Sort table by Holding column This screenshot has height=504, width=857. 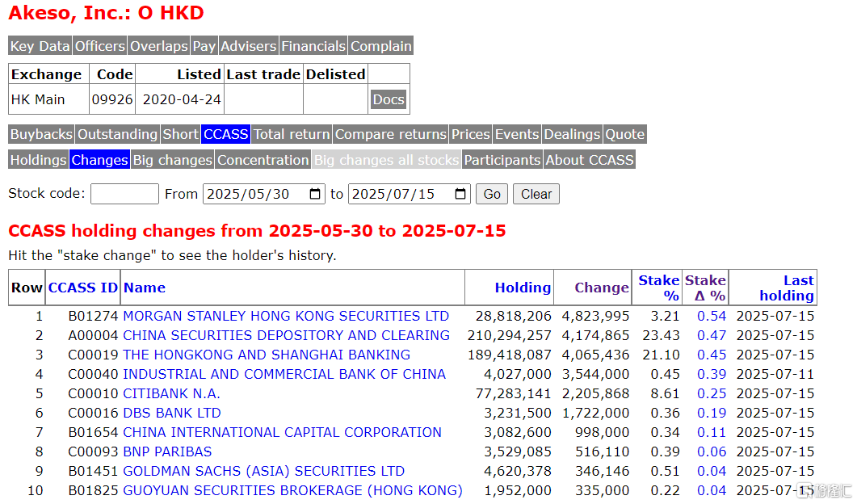523,288
